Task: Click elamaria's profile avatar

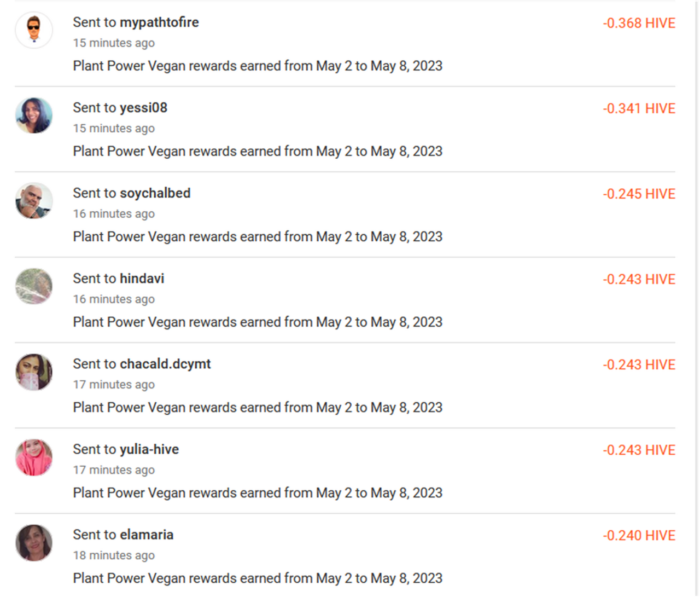Action: pyautogui.click(x=34, y=542)
